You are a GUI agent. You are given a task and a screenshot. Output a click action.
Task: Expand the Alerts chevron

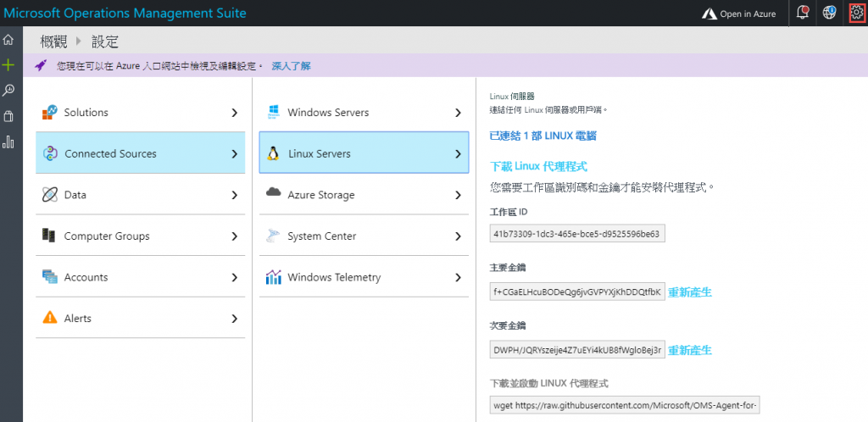(234, 319)
